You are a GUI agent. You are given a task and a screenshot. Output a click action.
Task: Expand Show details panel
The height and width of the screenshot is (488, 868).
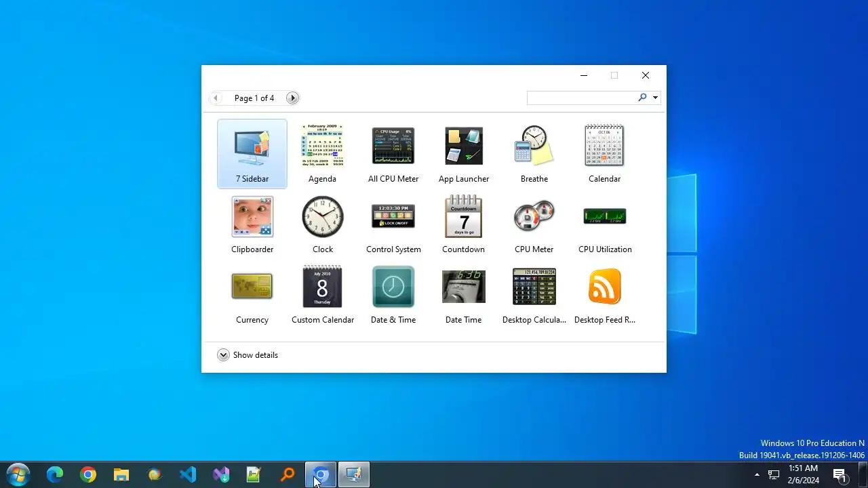[248, 355]
